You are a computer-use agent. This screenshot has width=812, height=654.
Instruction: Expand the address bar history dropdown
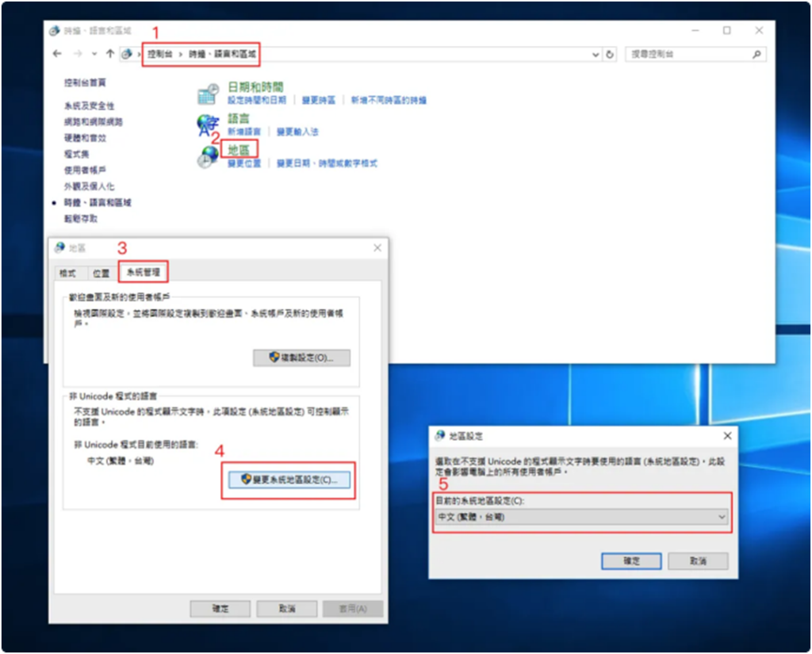pos(596,54)
